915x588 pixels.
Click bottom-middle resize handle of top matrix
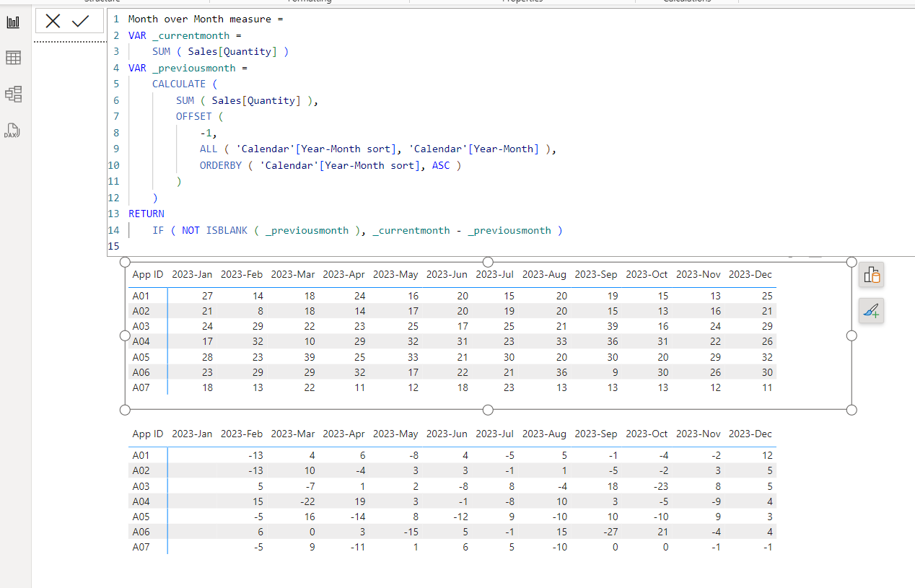click(488, 410)
